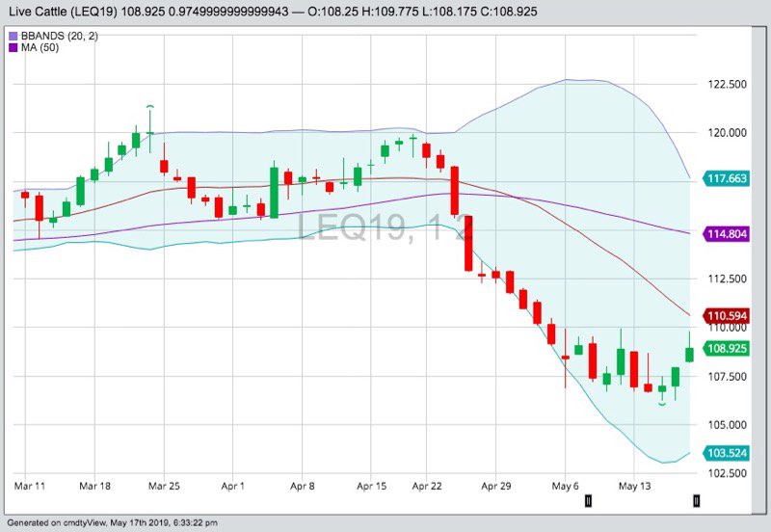This screenshot has width=771, height=532.
Task: Click the 107.500 price axis label
Action: click(x=727, y=377)
